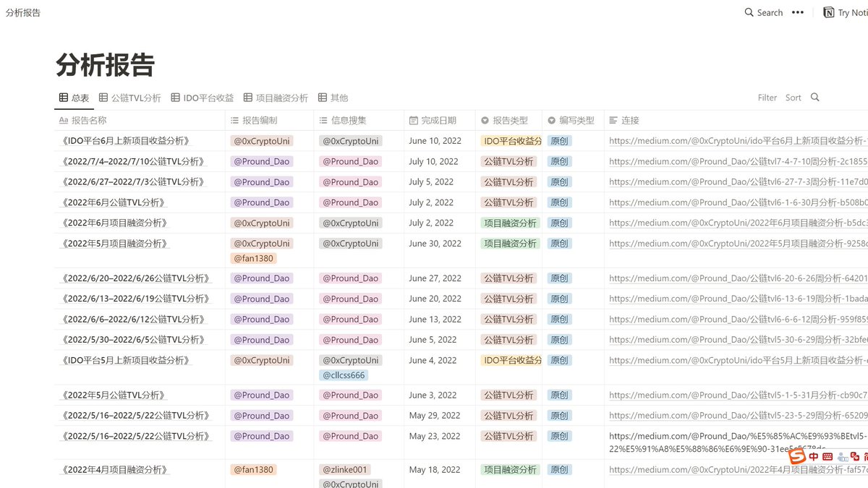868x488 pixels.
Task: Open the 编写类型 column header menu
Action: (x=573, y=121)
